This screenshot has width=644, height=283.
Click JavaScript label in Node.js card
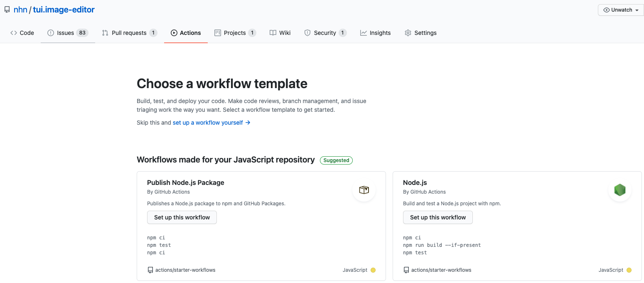[x=611, y=270]
